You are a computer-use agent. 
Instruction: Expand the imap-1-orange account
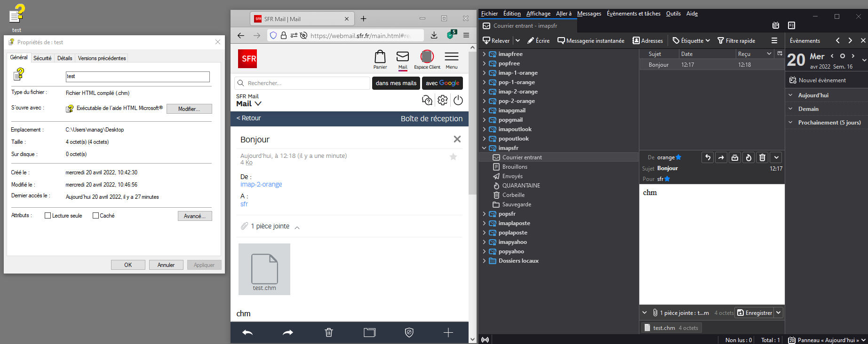[484, 73]
